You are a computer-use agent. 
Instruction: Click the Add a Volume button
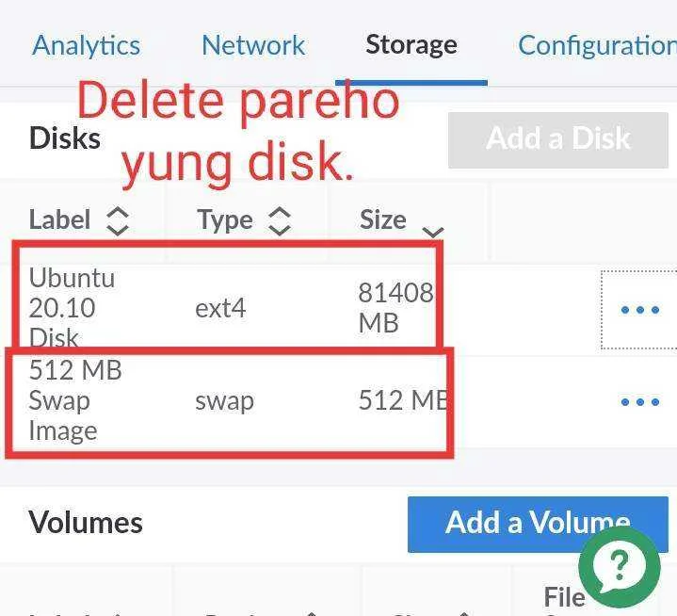538,524
